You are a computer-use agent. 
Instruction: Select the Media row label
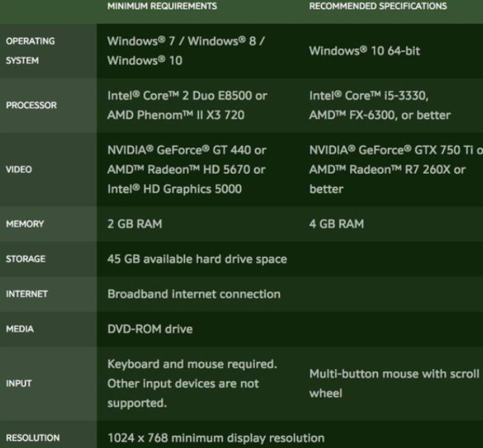pos(20,329)
